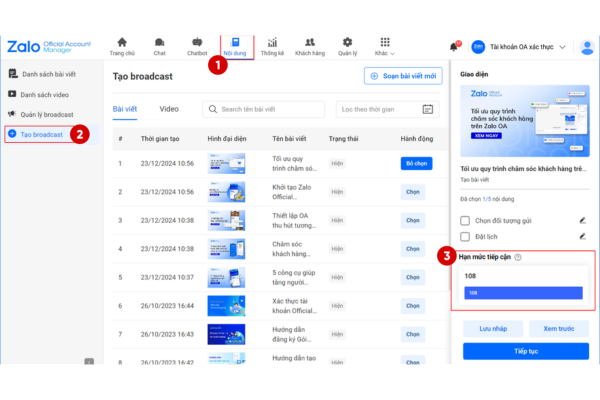600x400 pixels.
Task: Click the Tiếp tục button
Action: [526, 351]
